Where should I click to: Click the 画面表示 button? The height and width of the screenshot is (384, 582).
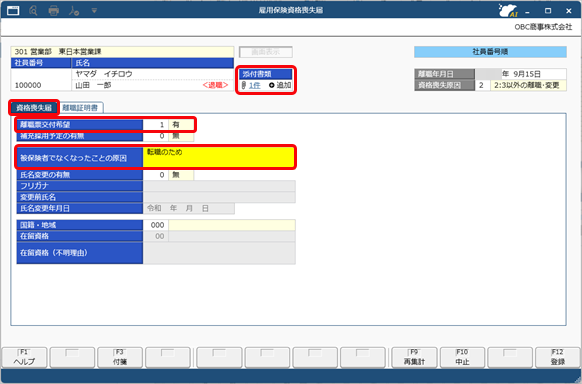(266, 52)
